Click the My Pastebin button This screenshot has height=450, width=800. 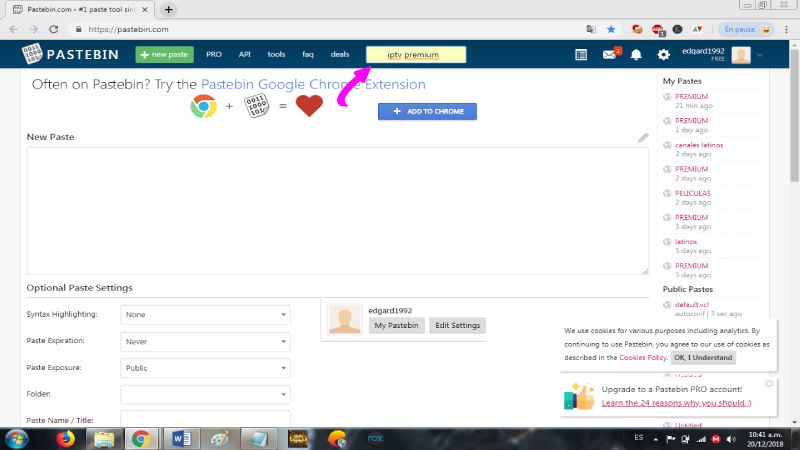click(x=396, y=326)
